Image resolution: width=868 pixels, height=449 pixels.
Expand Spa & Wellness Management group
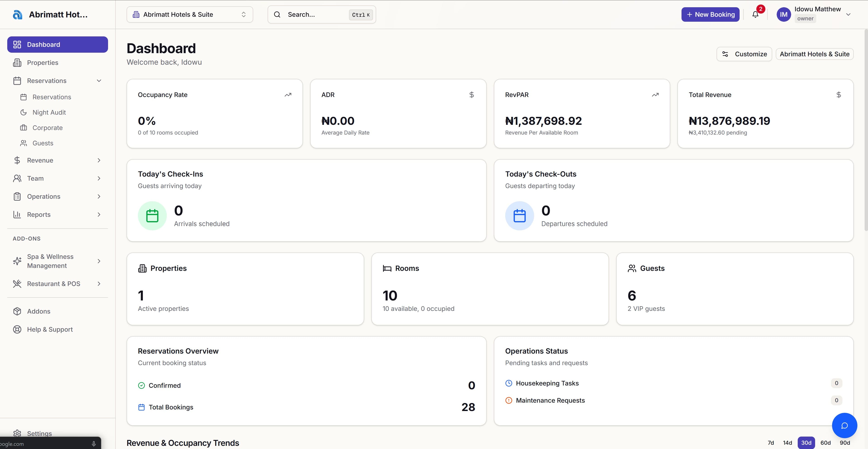click(x=99, y=261)
